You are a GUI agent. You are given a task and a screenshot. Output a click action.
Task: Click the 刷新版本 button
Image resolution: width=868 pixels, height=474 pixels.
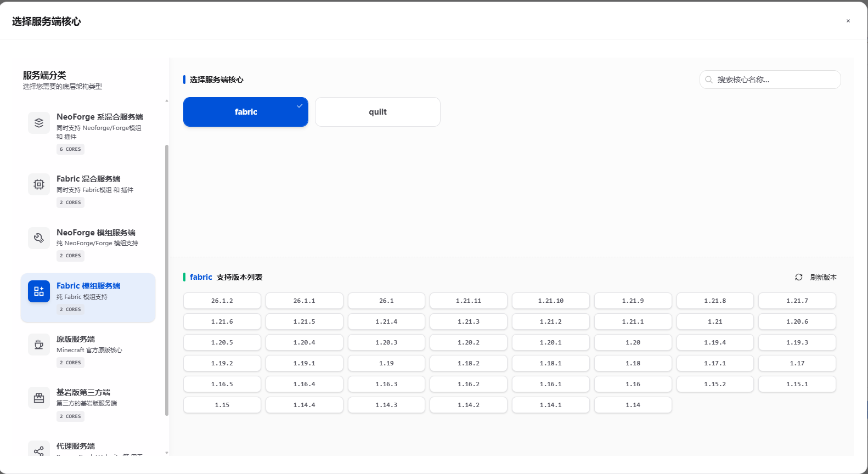[816, 277]
